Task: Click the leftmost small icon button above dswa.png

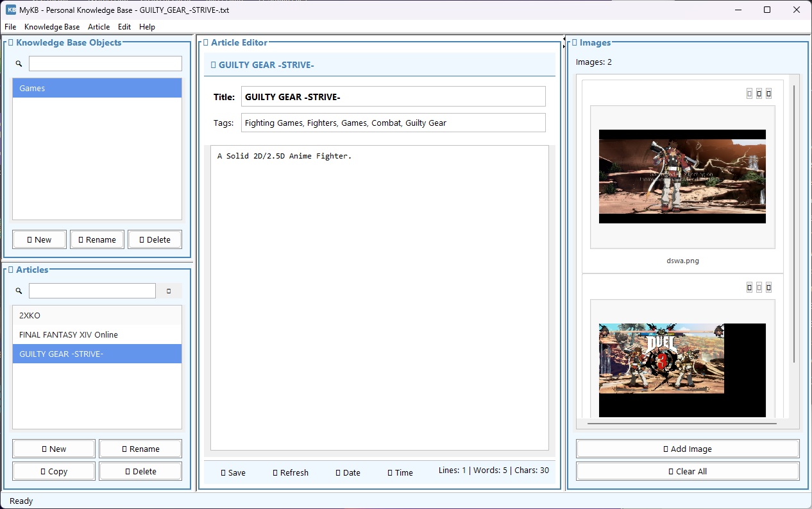Action: [749, 94]
